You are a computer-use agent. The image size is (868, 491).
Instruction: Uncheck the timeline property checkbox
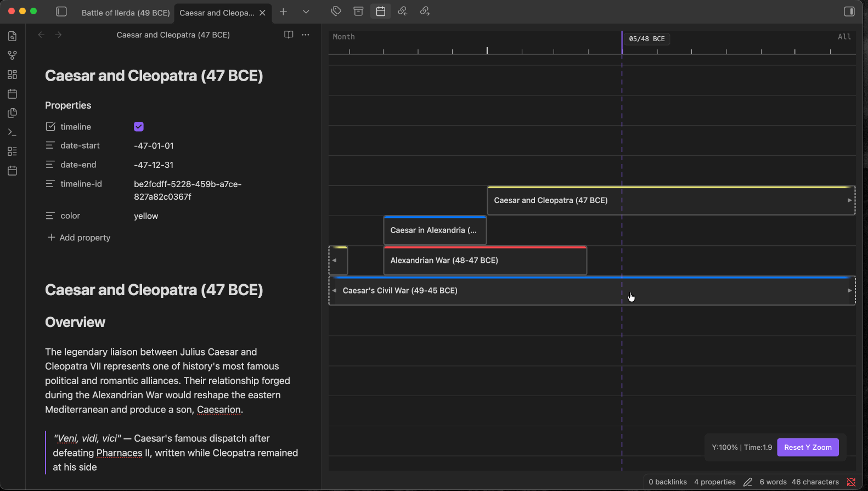139,127
